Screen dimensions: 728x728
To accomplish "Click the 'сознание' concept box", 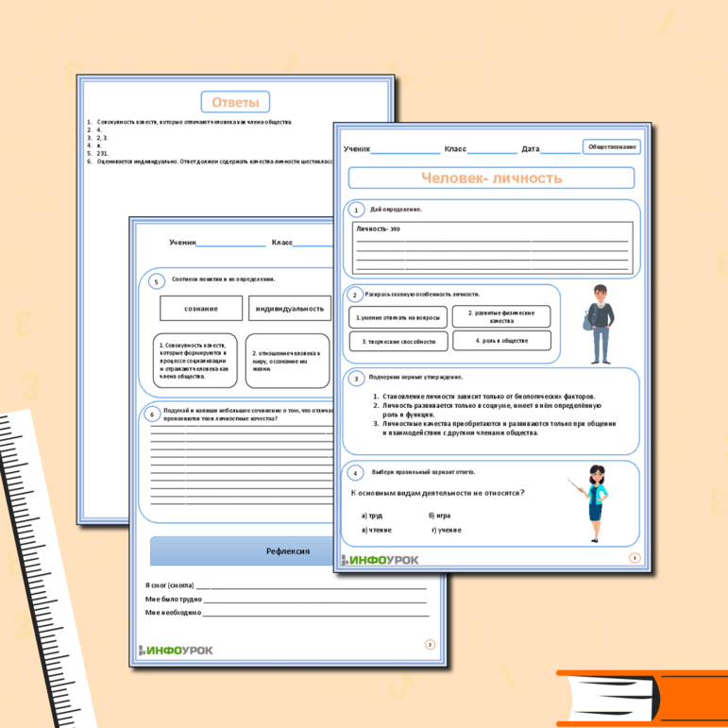I will (201, 308).
